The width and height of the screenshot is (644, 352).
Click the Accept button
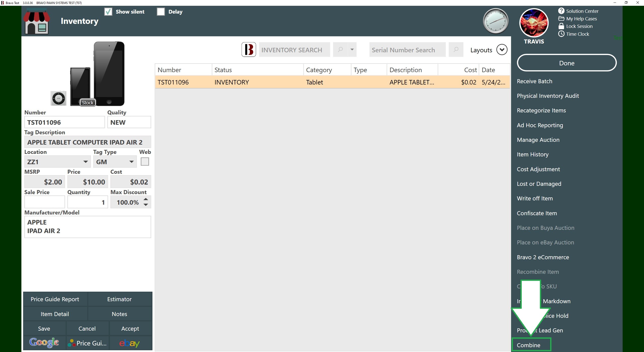130,328
